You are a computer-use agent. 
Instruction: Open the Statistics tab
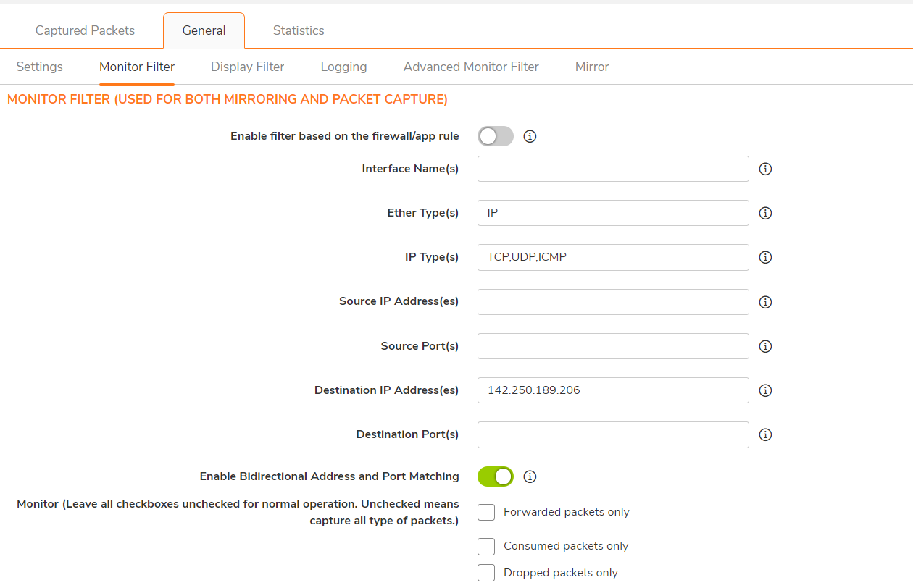click(x=299, y=30)
